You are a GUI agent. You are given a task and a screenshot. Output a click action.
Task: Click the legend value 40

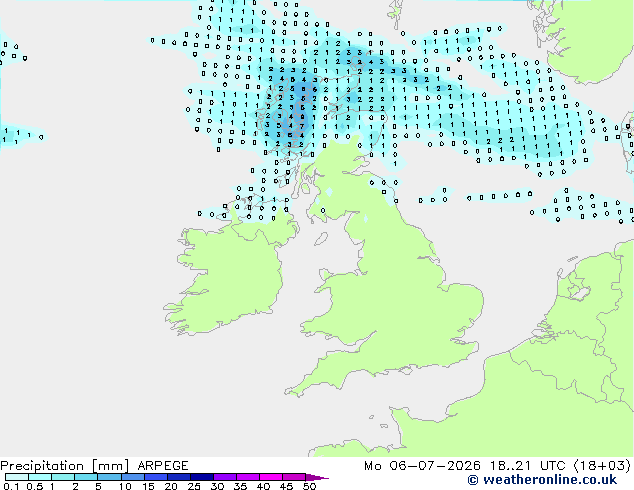pos(263,486)
